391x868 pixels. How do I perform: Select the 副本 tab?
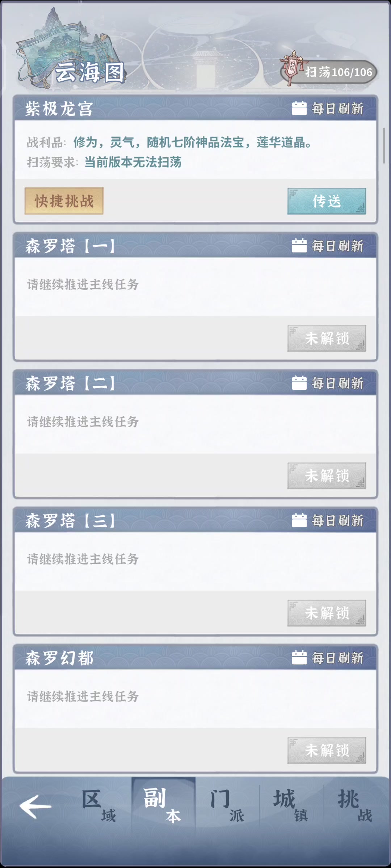(x=163, y=805)
